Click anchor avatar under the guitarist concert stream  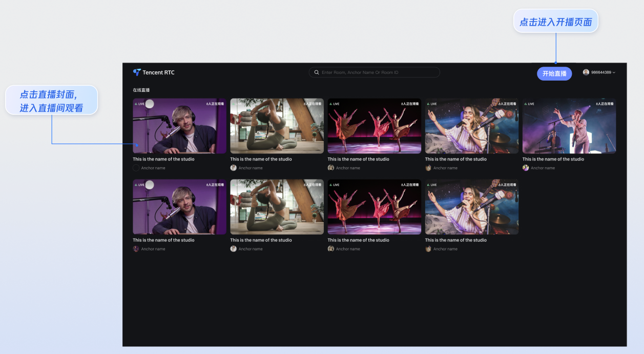click(526, 168)
